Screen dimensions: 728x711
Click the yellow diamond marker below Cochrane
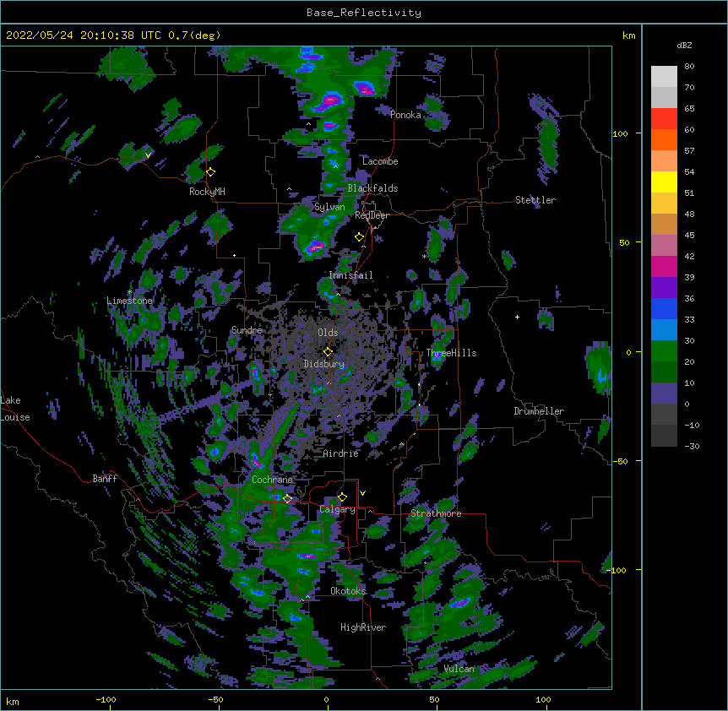(x=287, y=499)
